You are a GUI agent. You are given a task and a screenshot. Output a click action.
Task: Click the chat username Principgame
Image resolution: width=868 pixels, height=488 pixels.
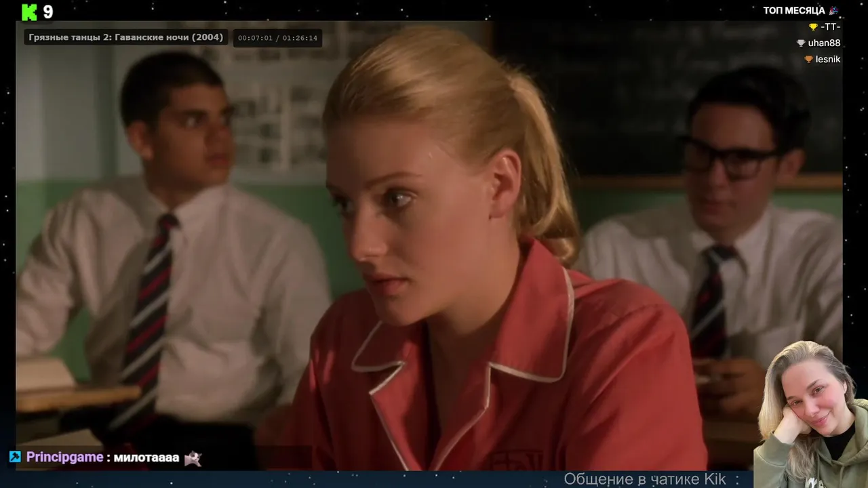click(64, 457)
